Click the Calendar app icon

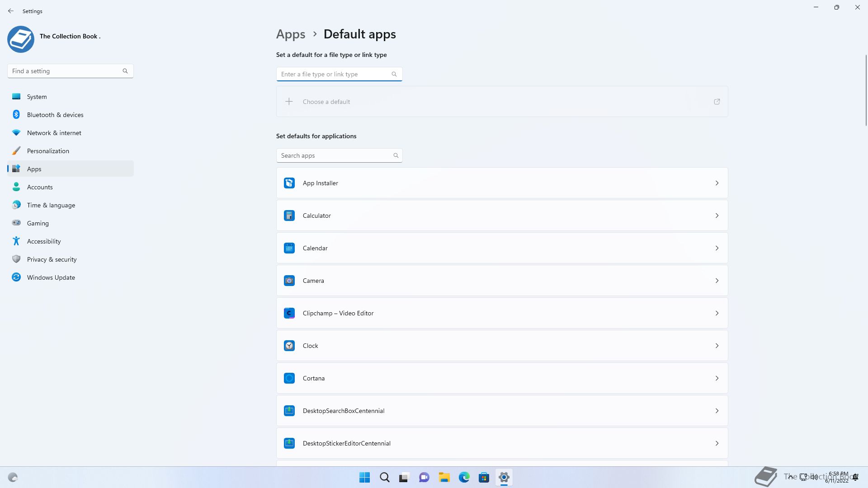click(x=289, y=248)
